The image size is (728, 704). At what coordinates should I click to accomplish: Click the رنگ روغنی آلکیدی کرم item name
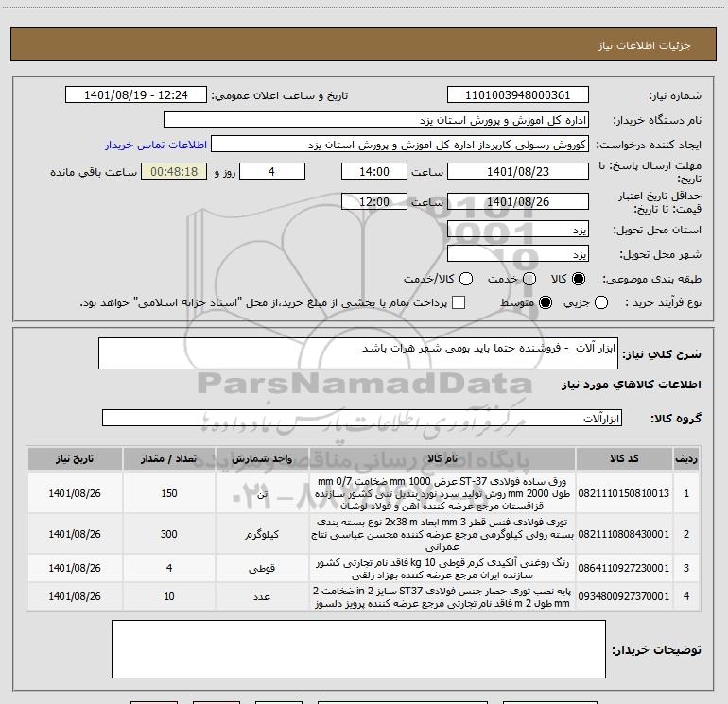[x=442, y=569]
